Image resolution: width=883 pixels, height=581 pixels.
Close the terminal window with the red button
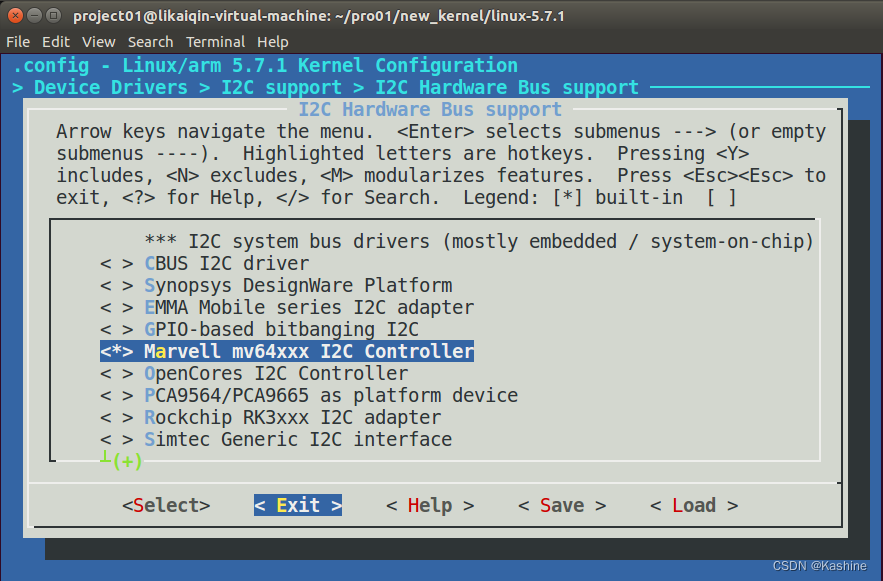coord(16,15)
